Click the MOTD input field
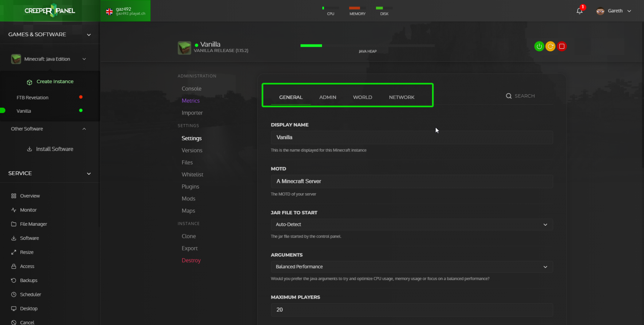This screenshot has width=644, height=325. click(412, 181)
